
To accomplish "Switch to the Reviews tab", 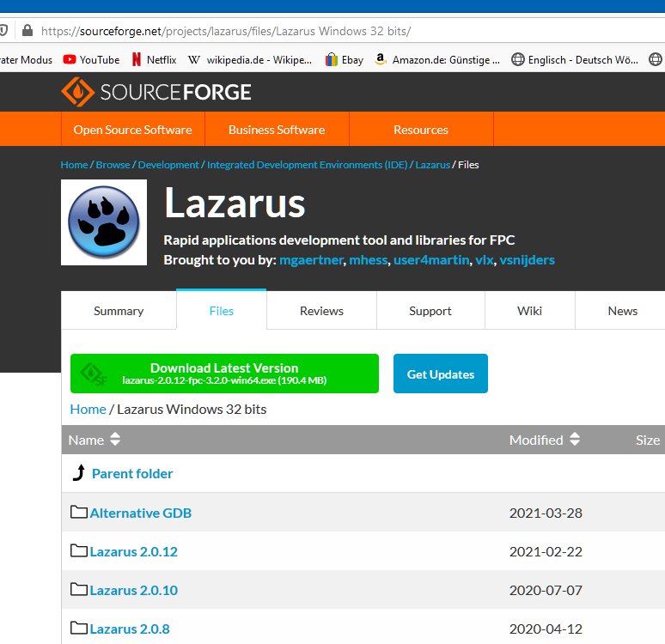I will pos(321,311).
